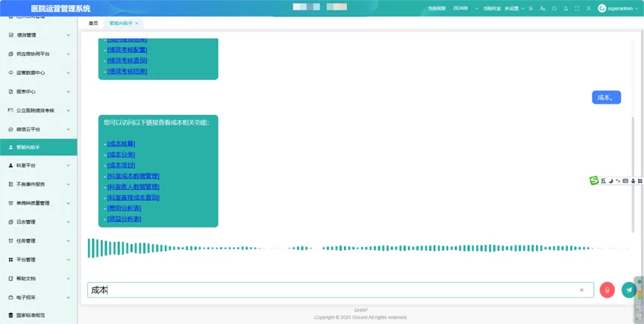The width and height of the screenshot is (644, 324).
Task: Open the 成本核算 link
Action: pyautogui.click(x=121, y=143)
